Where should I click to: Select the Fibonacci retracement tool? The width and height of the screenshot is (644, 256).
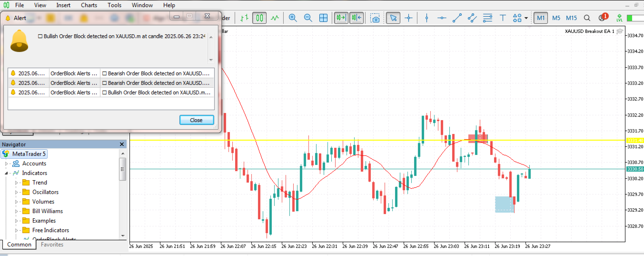[x=487, y=18]
